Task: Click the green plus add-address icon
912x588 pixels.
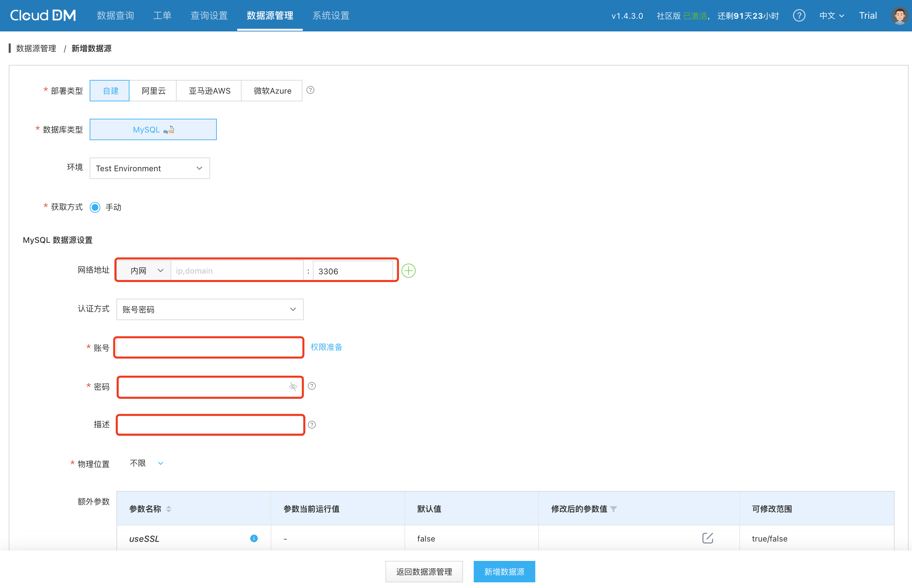Action: pos(408,271)
